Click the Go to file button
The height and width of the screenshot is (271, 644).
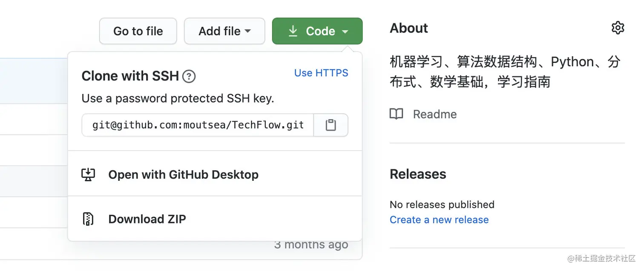point(138,31)
